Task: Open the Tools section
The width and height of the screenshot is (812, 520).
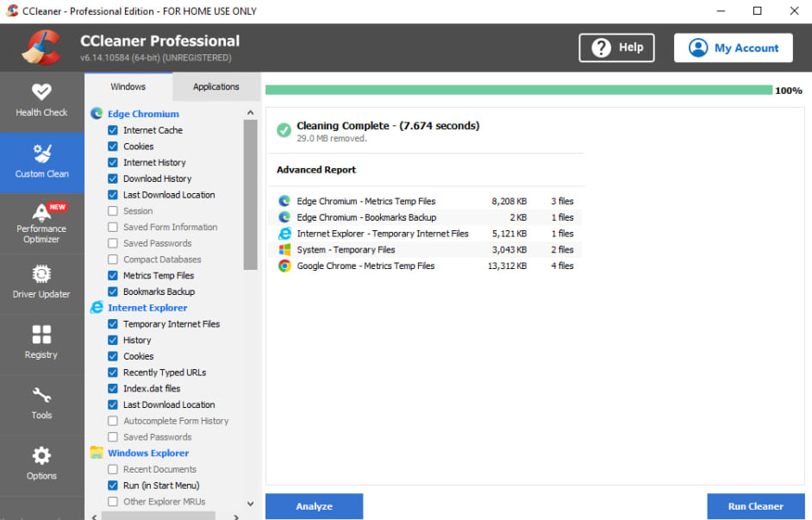Action: 41,404
